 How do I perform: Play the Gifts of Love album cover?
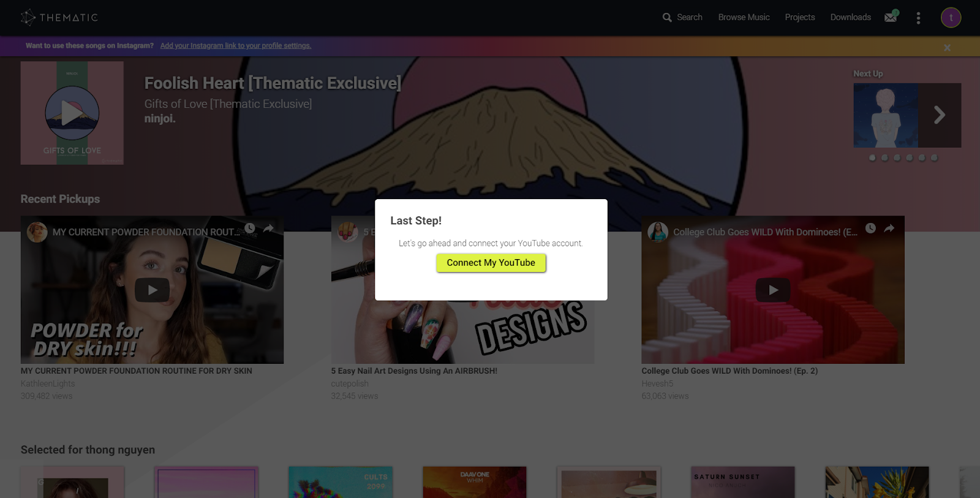(x=72, y=113)
